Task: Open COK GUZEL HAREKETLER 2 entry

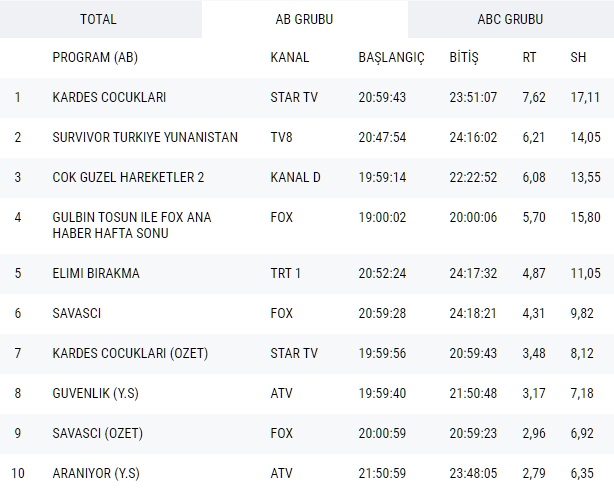Action: pyautogui.click(x=128, y=178)
